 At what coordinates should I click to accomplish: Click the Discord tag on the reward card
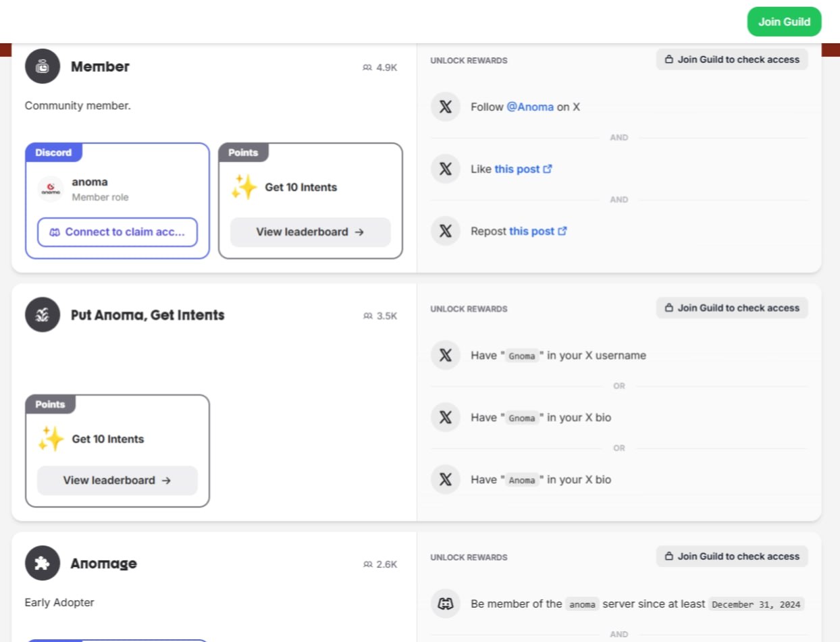(x=54, y=153)
